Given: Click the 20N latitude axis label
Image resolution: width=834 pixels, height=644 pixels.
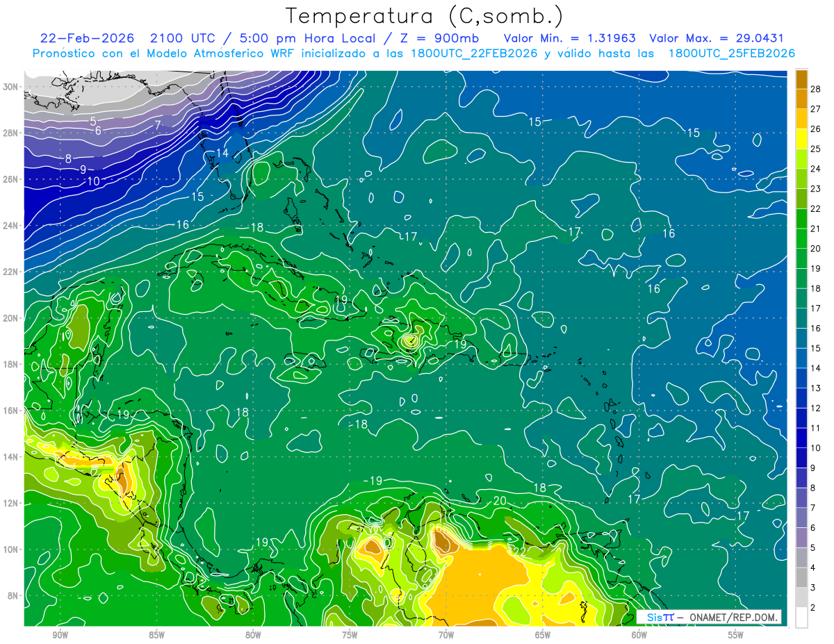Looking at the screenshot, I should click(11, 318).
